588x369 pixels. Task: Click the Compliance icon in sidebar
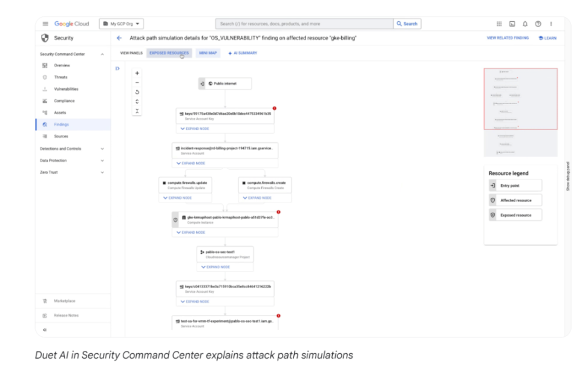(x=45, y=101)
